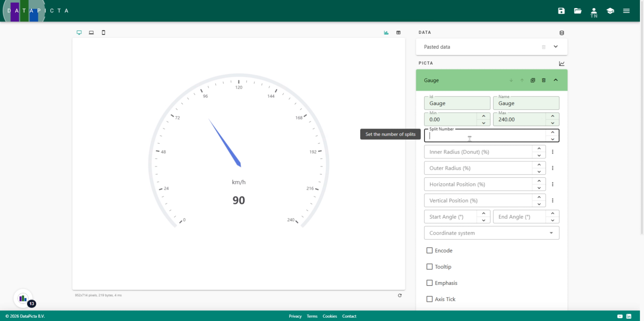Enable the Encode checkbox
The height and width of the screenshot is (321, 644).
pos(429,250)
